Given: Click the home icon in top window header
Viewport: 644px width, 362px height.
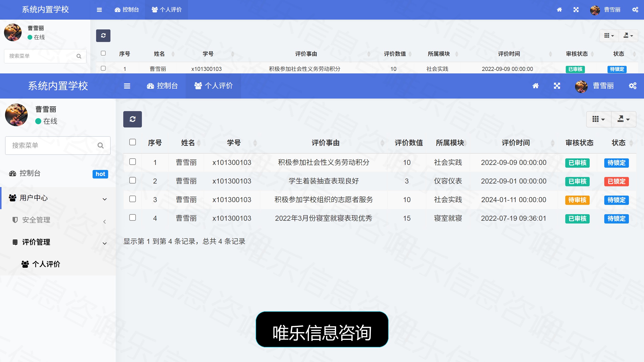Looking at the screenshot, I should [x=559, y=10].
